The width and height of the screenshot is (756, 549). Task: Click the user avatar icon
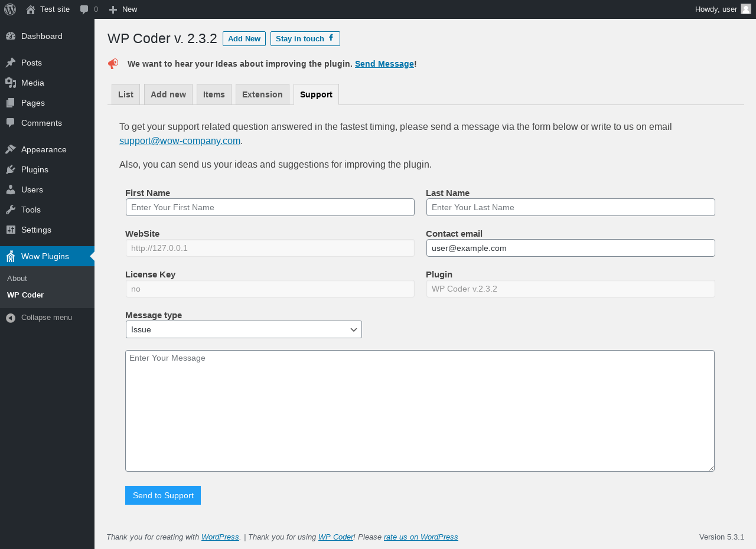point(746,9)
